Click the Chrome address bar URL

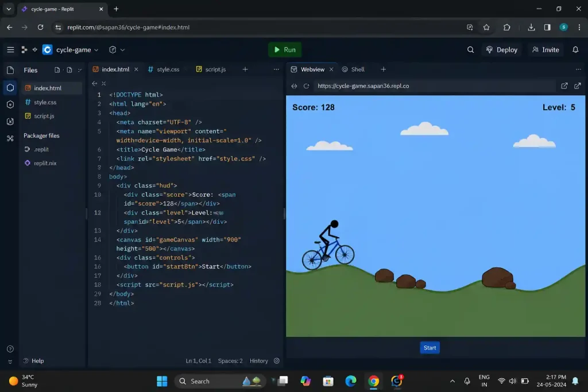click(x=128, y=28)
